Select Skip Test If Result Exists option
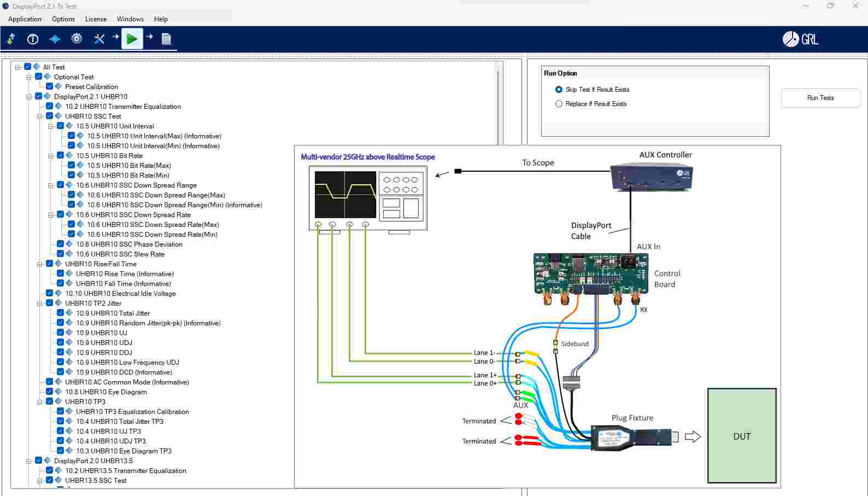 click(x=559, y=90)
